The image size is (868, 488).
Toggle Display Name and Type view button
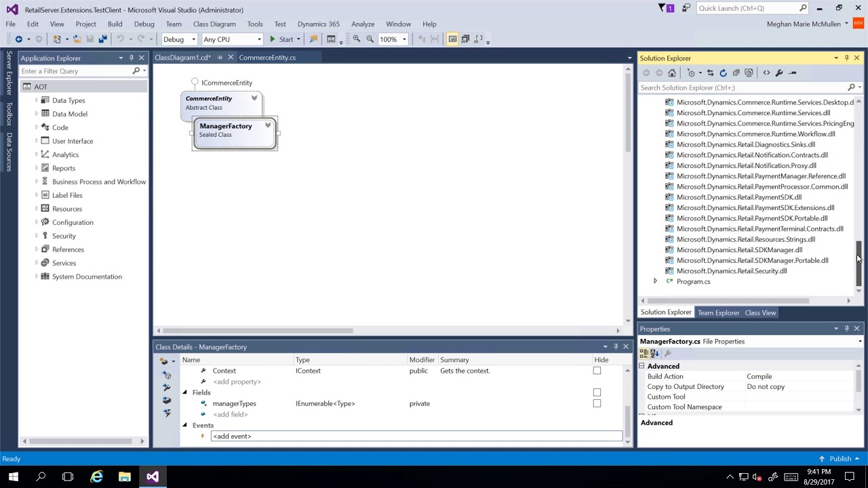point(465,39)
